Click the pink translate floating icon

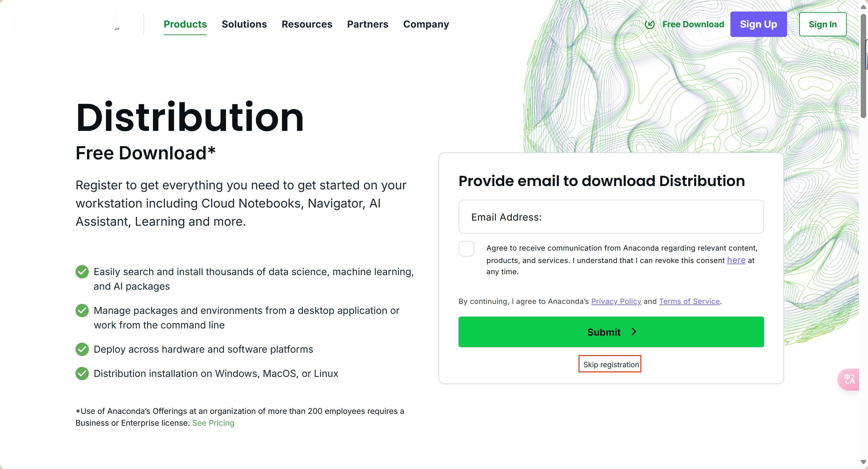[849, 379]
